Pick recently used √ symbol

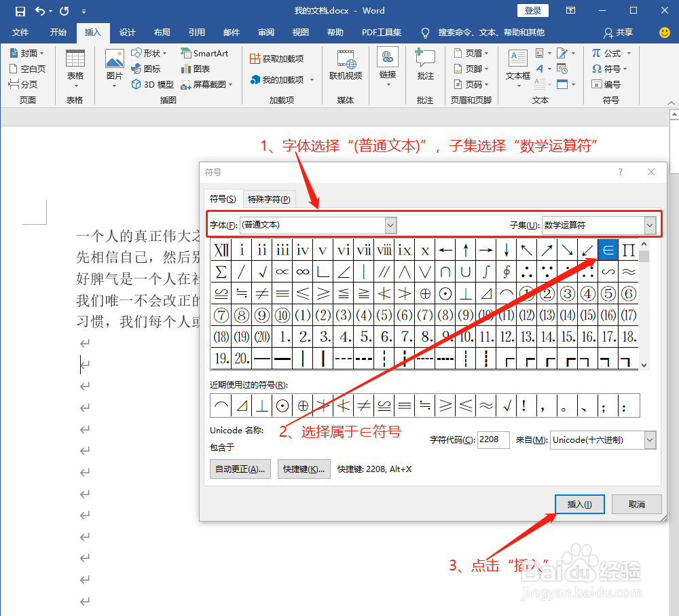pyautogui.click(x=507, y=405)
